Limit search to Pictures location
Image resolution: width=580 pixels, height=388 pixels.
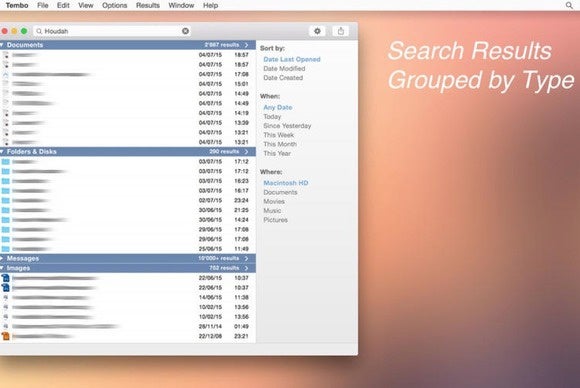coord(275,220)
